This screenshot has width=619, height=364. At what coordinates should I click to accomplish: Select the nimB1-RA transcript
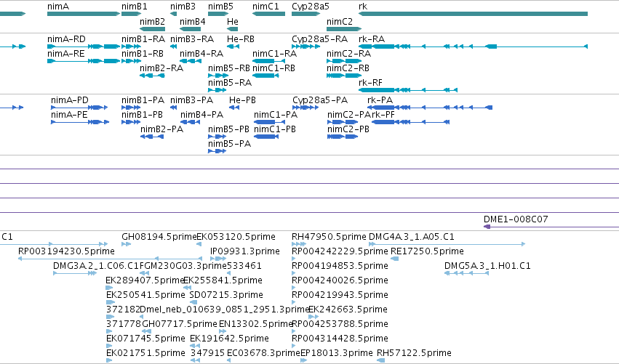[x=132, y=46]
